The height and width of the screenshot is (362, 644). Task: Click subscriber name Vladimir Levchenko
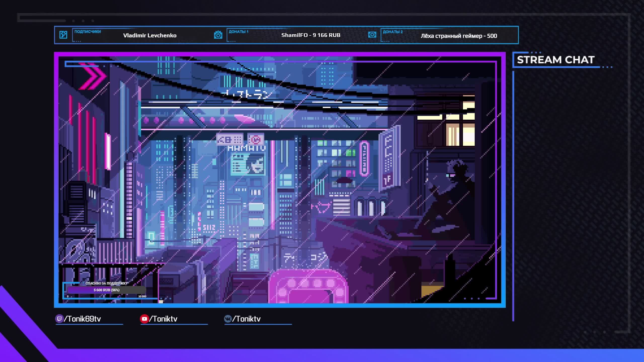click(150, 35)
